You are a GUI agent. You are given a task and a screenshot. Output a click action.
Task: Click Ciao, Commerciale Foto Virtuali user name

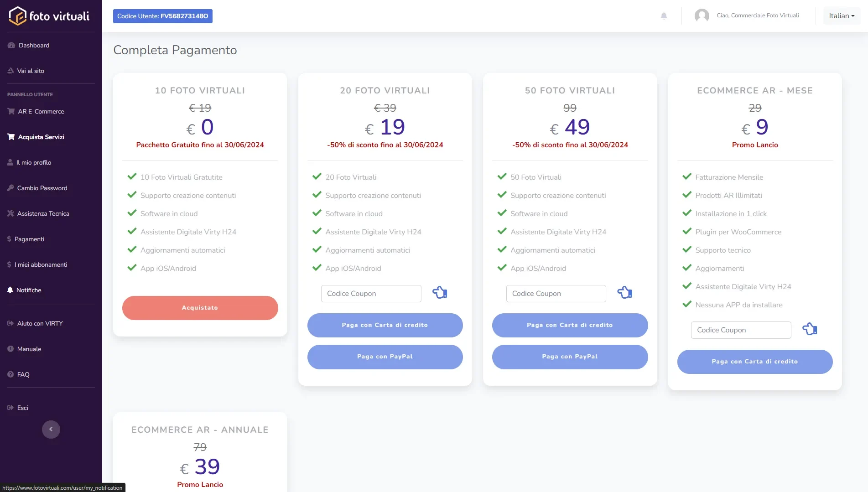click(x=758, y=16)
